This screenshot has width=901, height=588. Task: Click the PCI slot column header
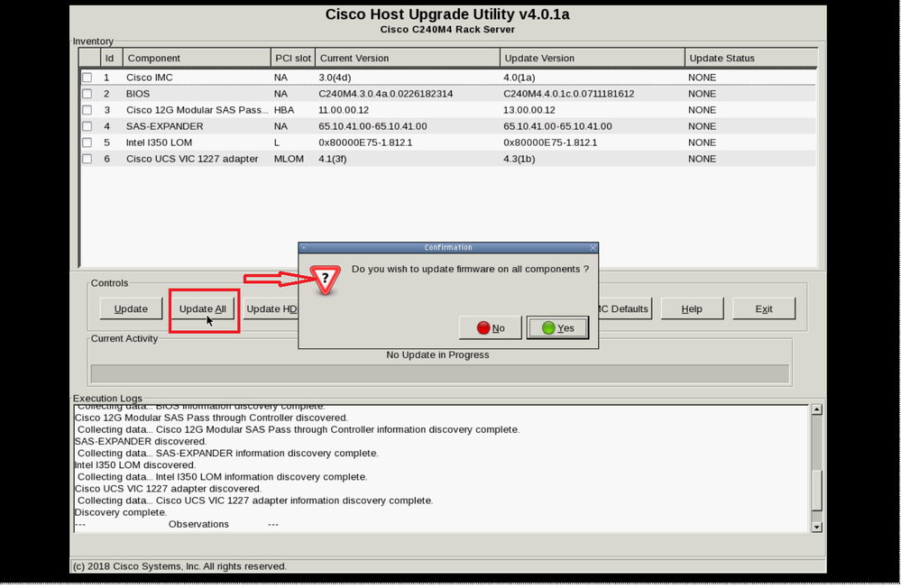[x=293, y=58]
